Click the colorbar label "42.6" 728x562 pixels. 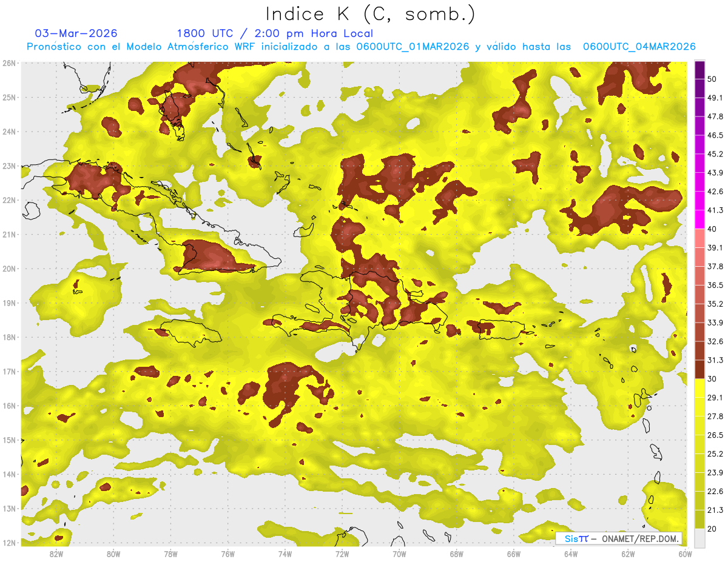[x=715, y=192]
